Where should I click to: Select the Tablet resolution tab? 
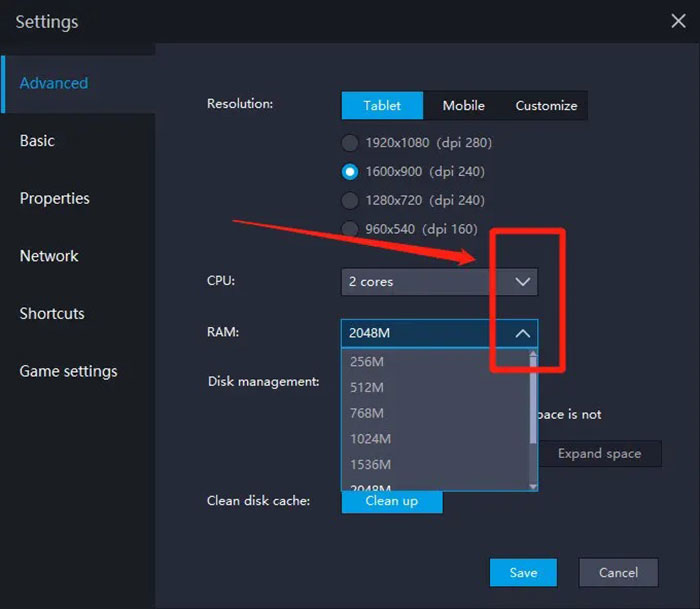[x=382, y=105]
